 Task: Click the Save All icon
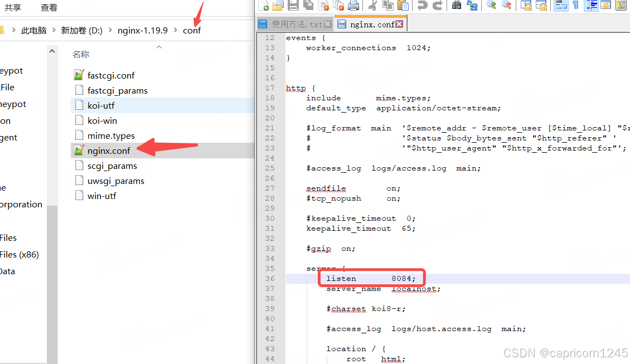click(x=308, y=5)
